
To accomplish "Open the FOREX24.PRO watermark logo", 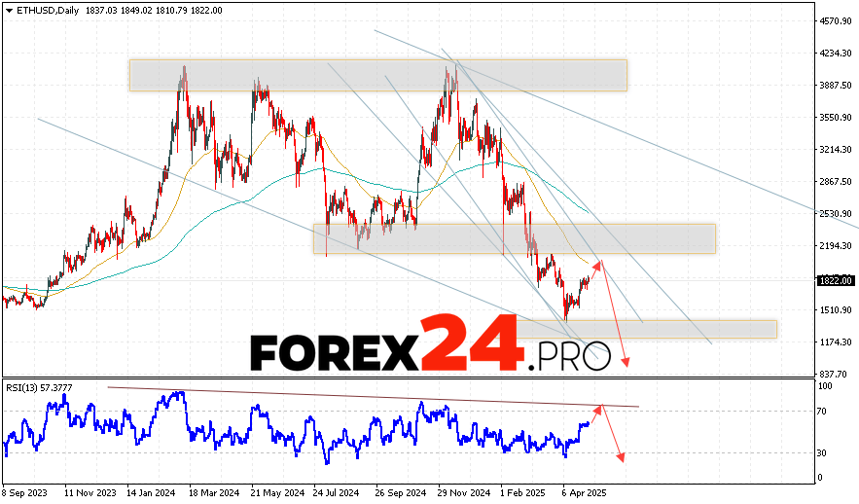I will tap(430, 345).
